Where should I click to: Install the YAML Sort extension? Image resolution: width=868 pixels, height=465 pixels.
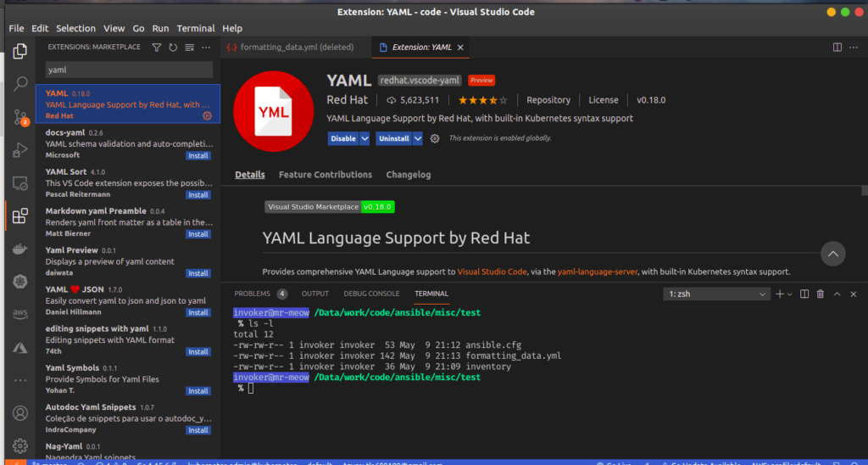[198, 195]
